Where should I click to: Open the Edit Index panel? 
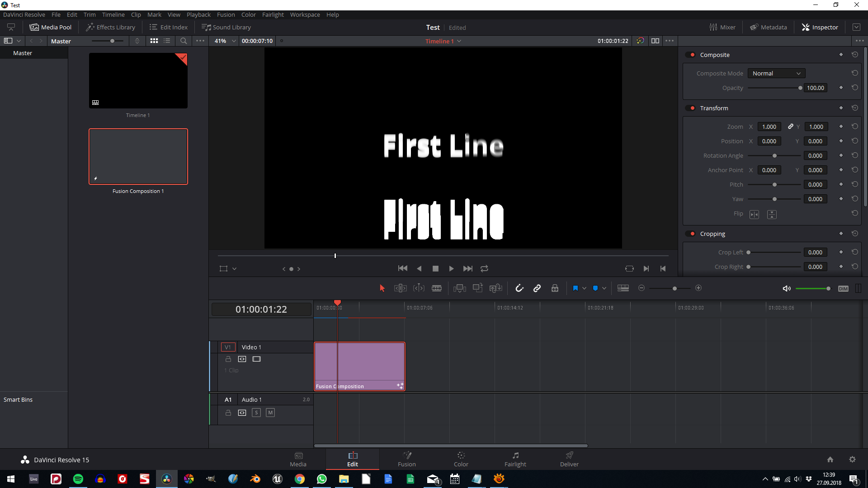point(168,27)
